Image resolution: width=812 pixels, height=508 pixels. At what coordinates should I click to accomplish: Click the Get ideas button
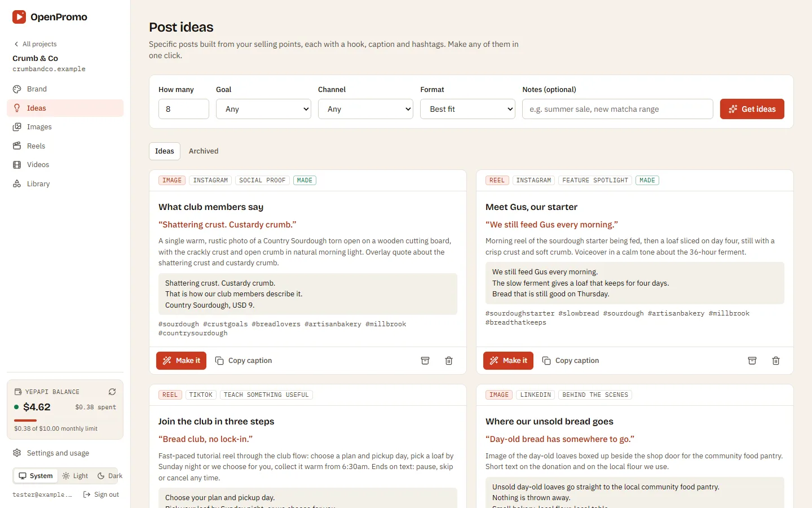tap(752, 109)
